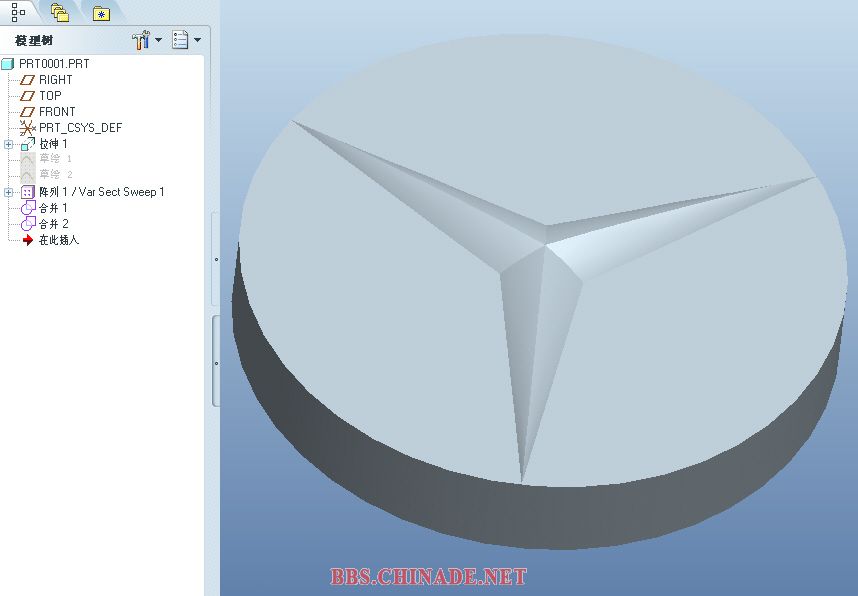Select the 拉伸 1 extrude feature
This screenshot has height=596, width=858.
53,144
